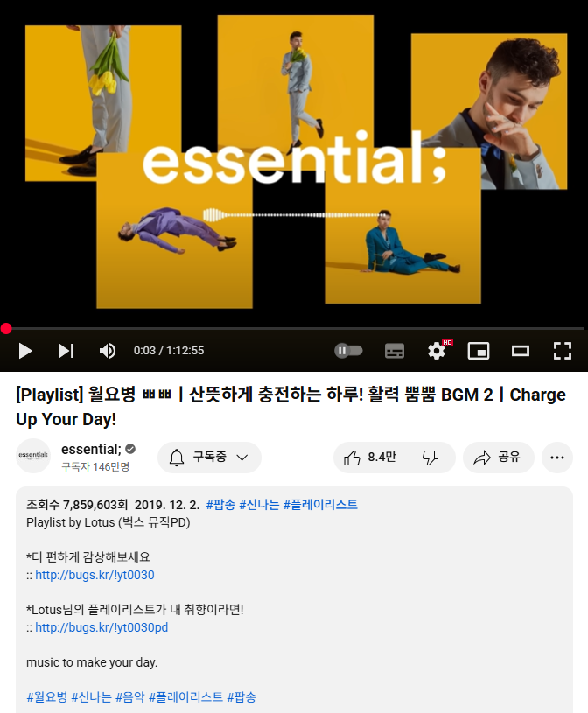Viewport: 588px width, 713px height.
Task: Mute the video volume
Action: [108, 351]
